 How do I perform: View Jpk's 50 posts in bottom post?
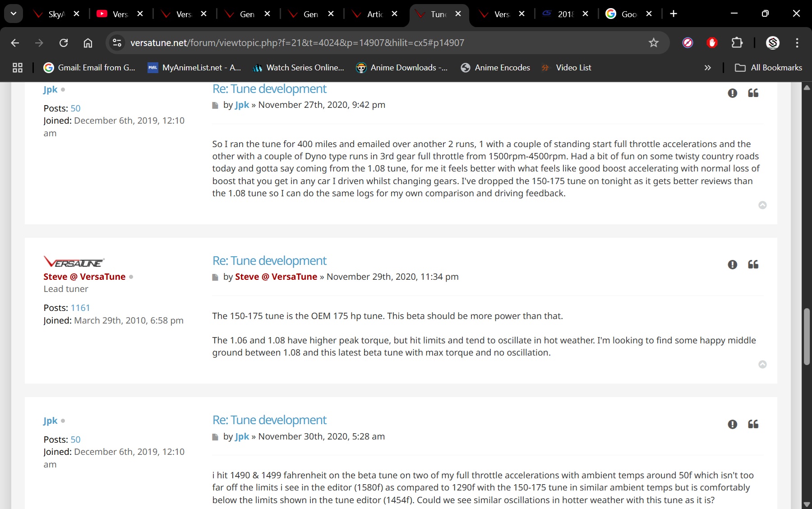(x=75, y=440)
